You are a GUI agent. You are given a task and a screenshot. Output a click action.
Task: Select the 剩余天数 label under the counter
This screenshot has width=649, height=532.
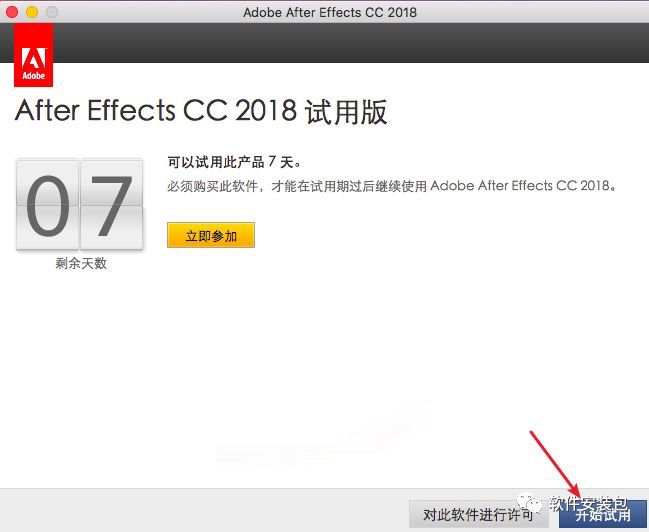pos(81,263)
